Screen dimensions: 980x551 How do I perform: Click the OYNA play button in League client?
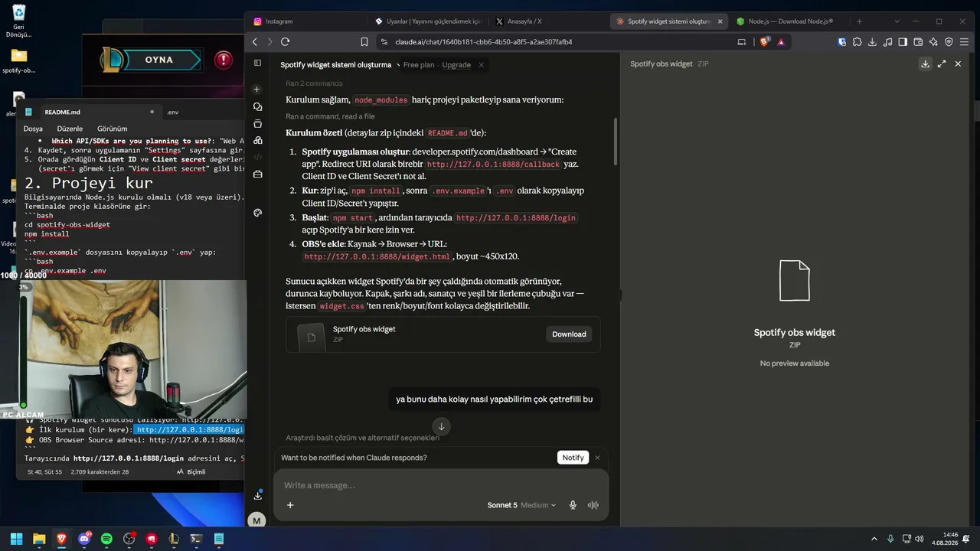click(x=158, y=60)
